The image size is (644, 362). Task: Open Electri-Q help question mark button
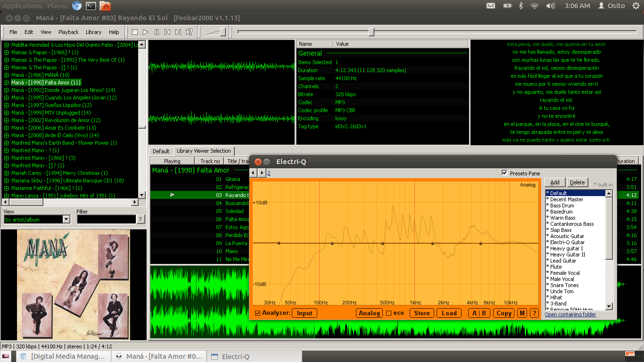pyautogui.click(x=534, y=313)
